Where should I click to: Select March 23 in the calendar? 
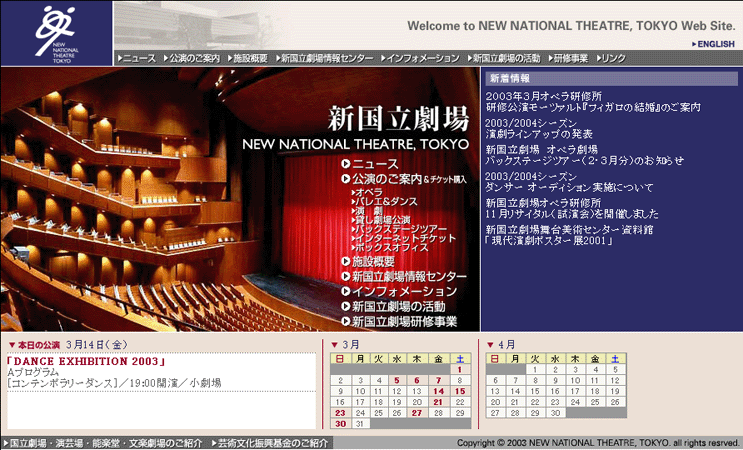click(340, 413)
